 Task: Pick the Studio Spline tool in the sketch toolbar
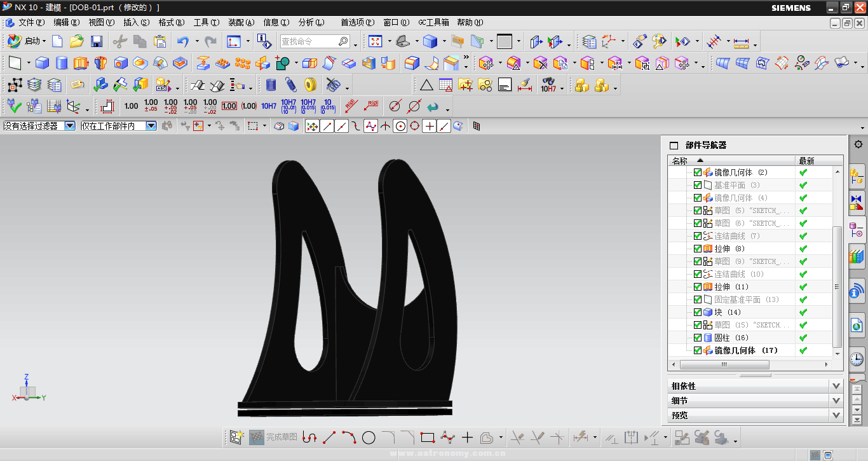click(x=447, y=437)
